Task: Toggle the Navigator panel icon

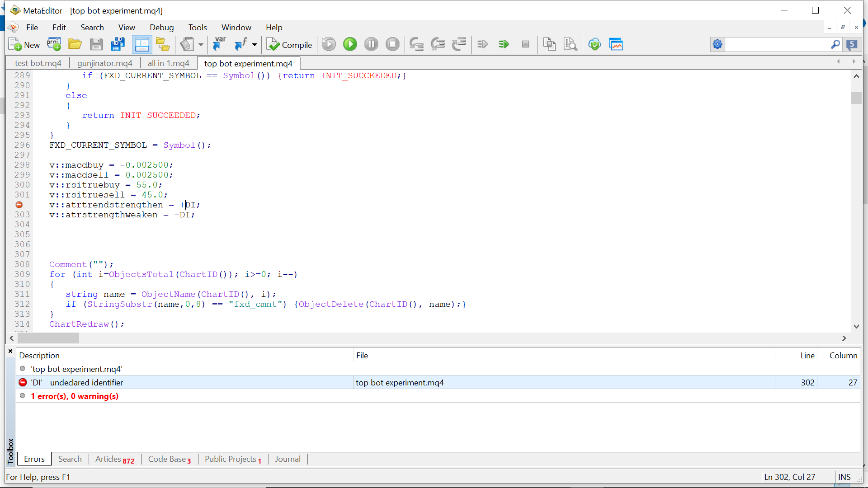Action: [x=163, y=45]
